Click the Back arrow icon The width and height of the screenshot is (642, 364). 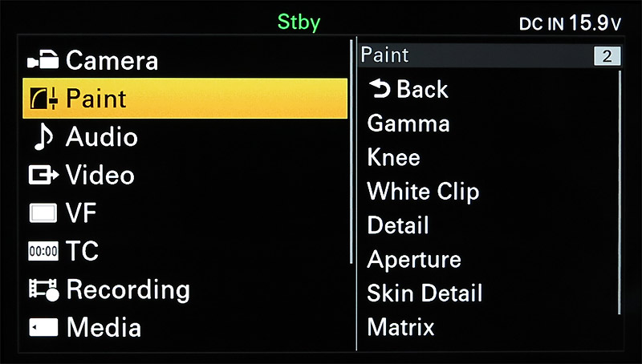coord(379,89)
